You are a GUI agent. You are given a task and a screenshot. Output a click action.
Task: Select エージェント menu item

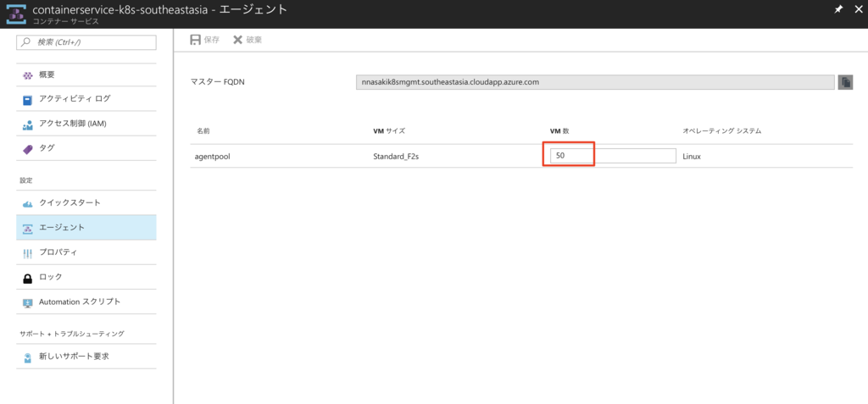tap(86, 228)
